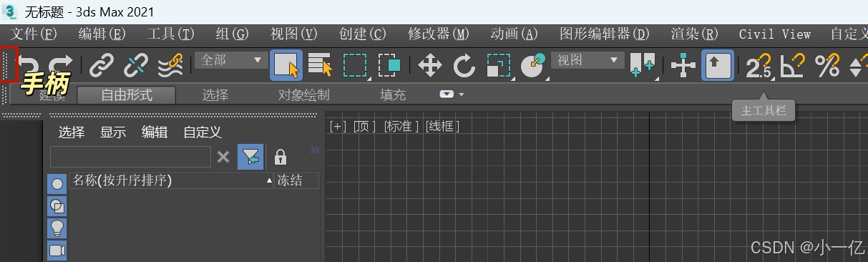
Task: Click the scene explorer filter icon
Action: pyautogui.click(x=250, y=157)
